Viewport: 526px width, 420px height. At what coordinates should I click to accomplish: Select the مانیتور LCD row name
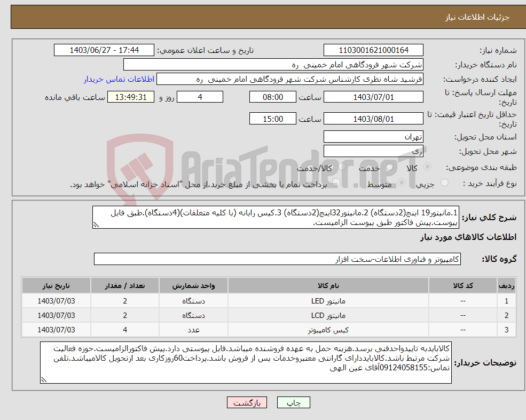[x=328, y=316]
